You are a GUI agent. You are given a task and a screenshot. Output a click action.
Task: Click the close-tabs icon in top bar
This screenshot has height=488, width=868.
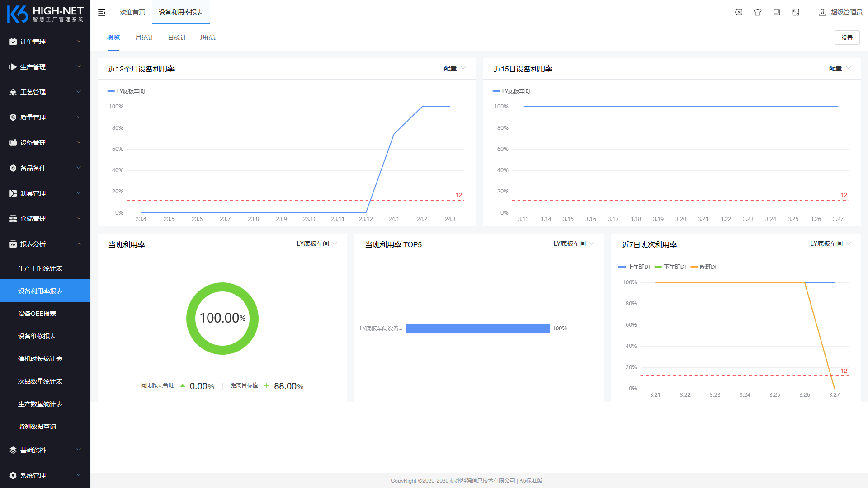point(739,12)
